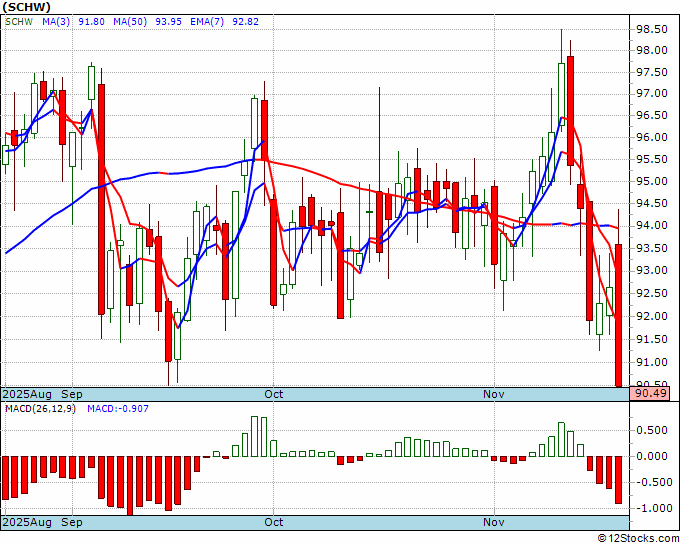Click the EMA(7) value 92.82

click(245, 22)
